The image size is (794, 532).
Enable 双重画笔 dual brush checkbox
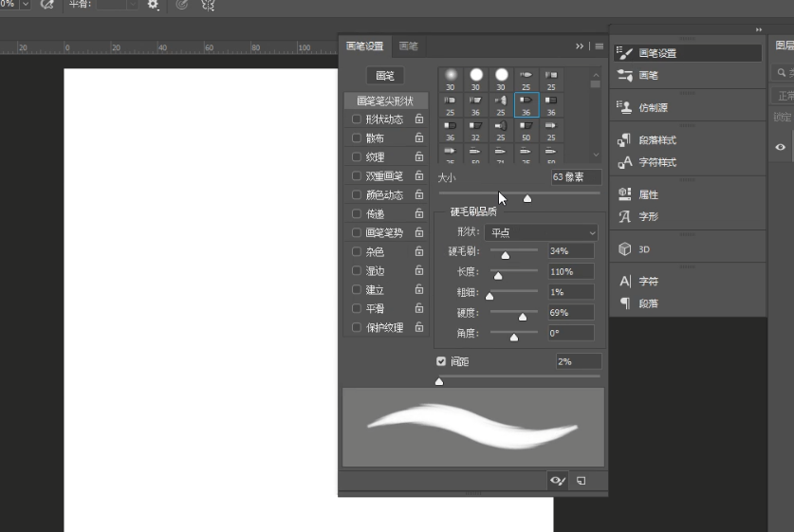click(357, 175)
